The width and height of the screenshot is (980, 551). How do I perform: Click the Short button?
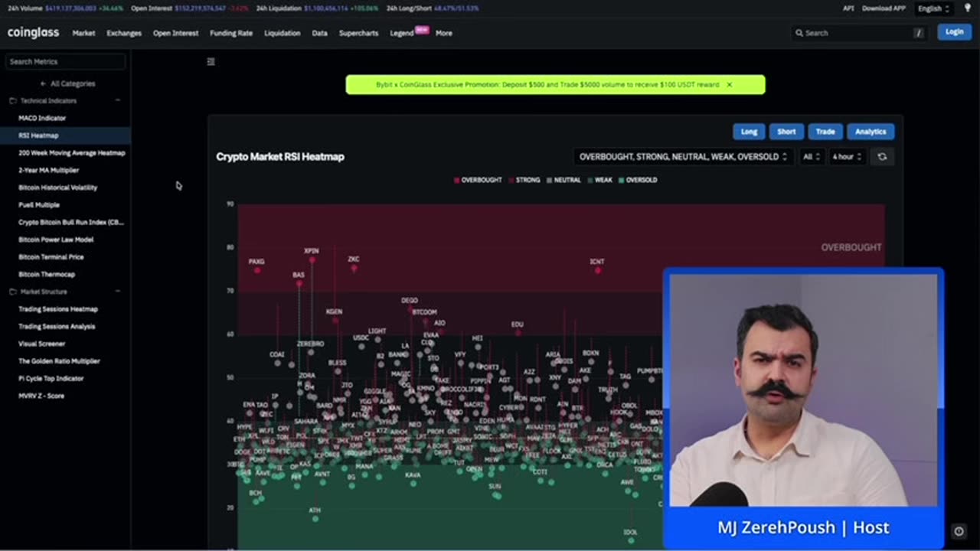(786, 132)
